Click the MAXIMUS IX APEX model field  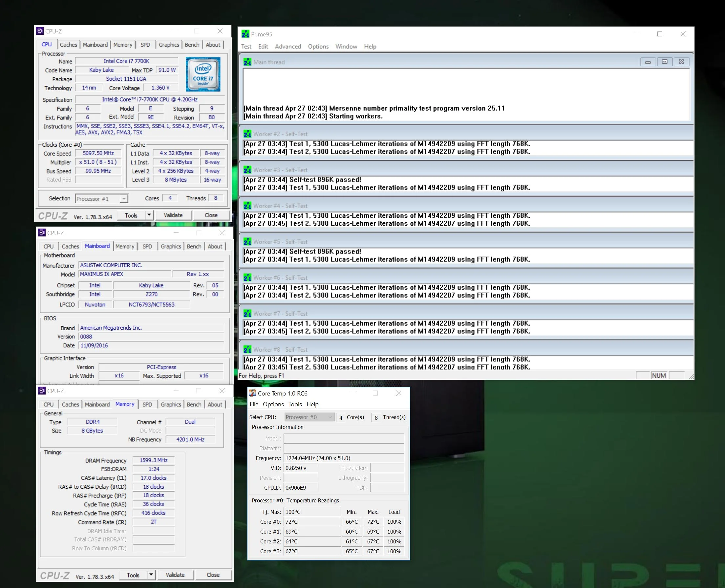pos(125,274)
